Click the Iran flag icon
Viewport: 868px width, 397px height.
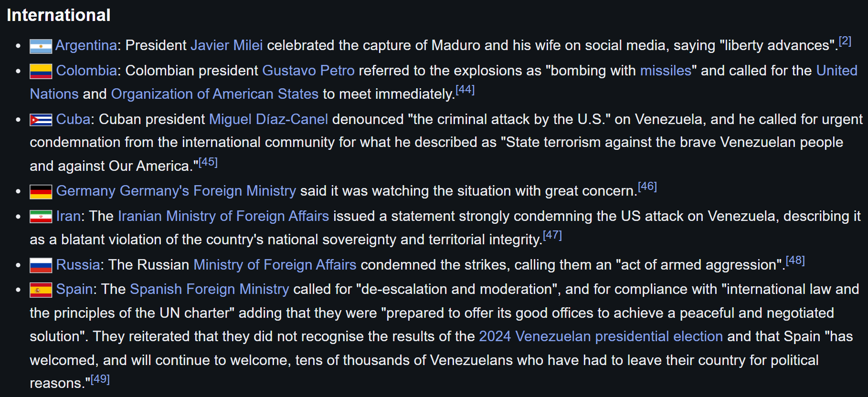41,217
